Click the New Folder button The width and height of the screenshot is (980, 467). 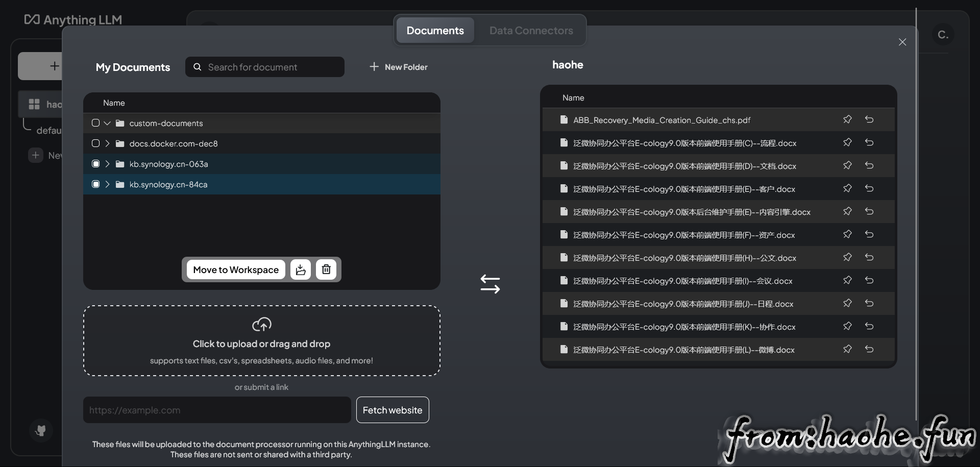pyautogui.click(x=399, y=67)
